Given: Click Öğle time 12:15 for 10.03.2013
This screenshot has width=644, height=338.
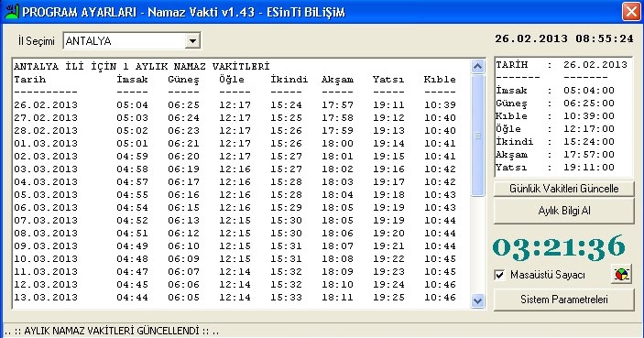Looking at the screenshot, I should click(235, 258).
